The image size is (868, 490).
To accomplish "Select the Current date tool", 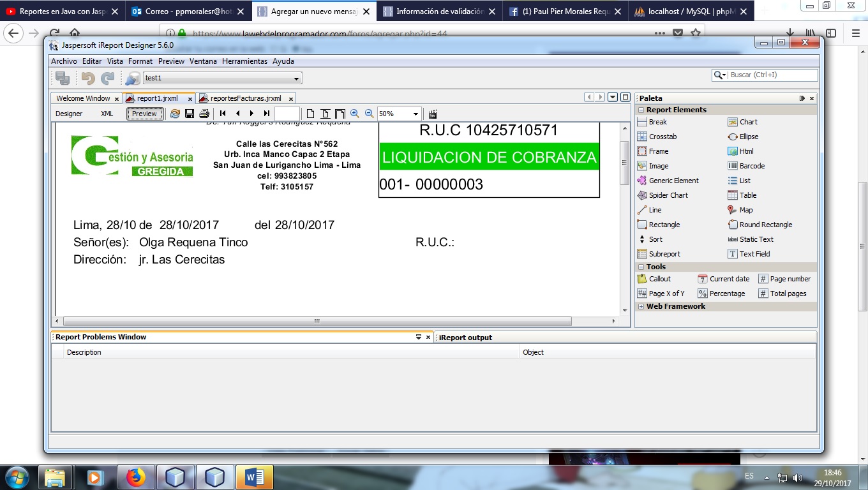I will (x=724, y=279).
